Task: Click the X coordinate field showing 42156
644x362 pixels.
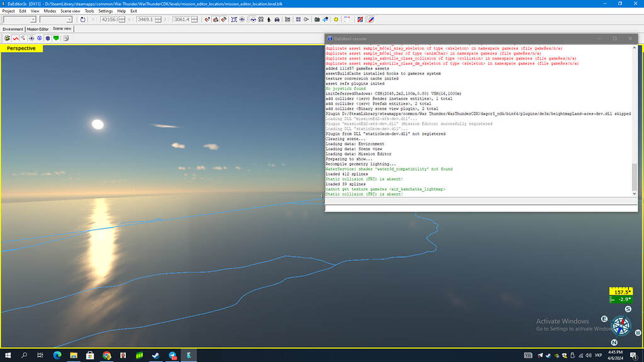Action: click(109, 19)
